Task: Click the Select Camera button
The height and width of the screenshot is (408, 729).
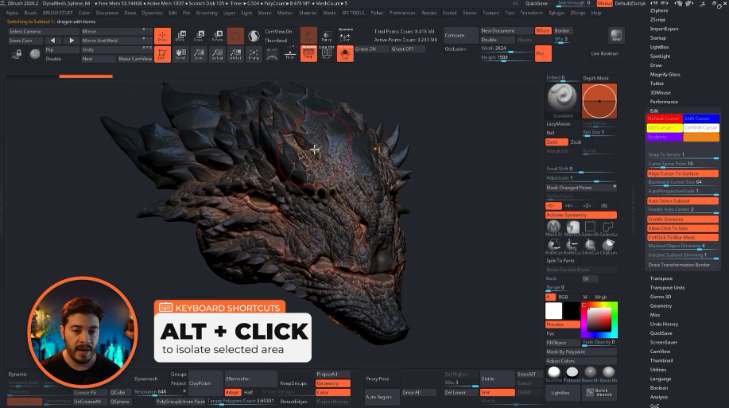Action: pos(43,31)
